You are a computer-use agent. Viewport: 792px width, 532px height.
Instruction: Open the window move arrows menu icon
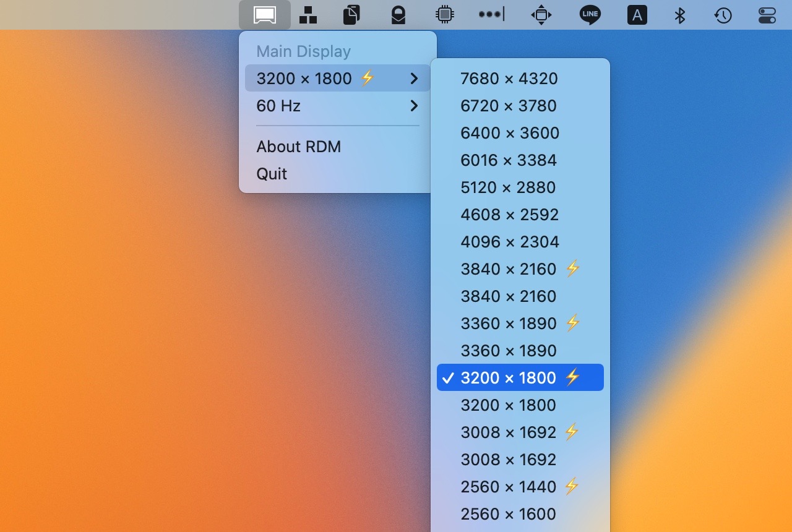[x=541, y=15]
